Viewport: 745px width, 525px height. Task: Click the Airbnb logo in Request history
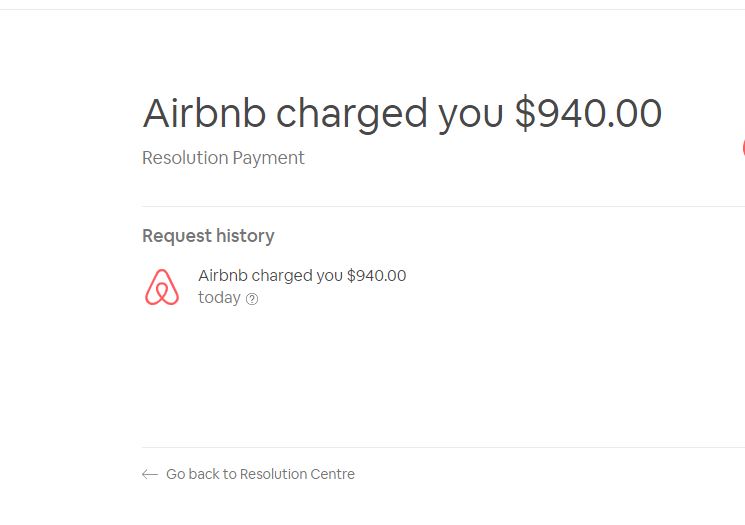click(x=162, y=287)
